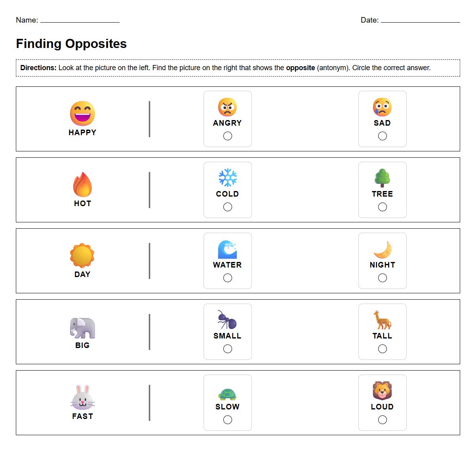Click the happy grinning face picture
The image size is (476, 457).
point(82,114)
